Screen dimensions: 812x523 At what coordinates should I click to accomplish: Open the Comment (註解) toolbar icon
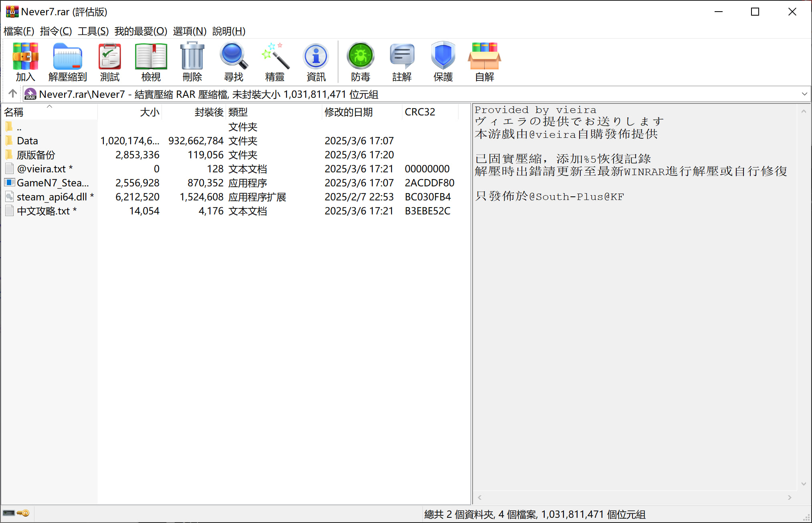(x=402, y=61)
